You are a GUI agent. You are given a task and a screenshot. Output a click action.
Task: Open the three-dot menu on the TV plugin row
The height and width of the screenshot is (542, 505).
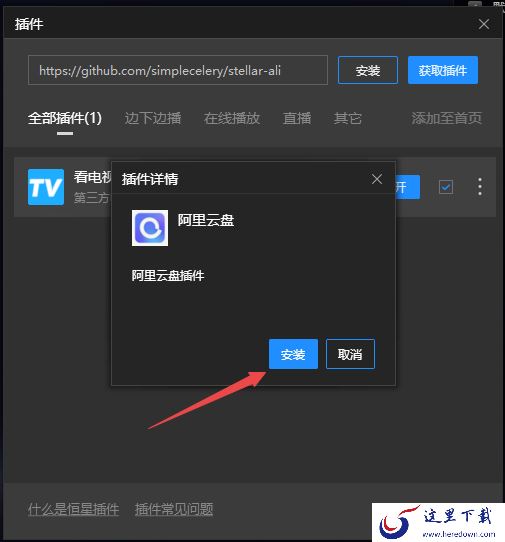480,187
